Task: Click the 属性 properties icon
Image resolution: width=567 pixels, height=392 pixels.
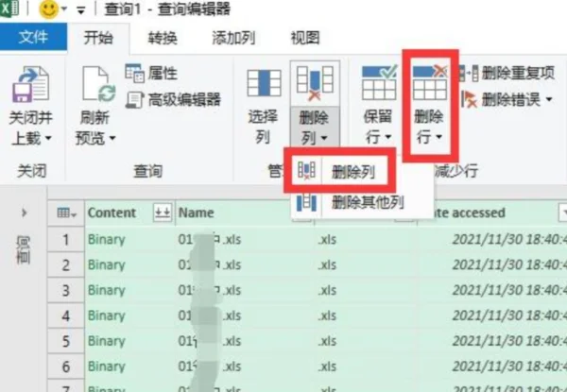Action: 134,74
